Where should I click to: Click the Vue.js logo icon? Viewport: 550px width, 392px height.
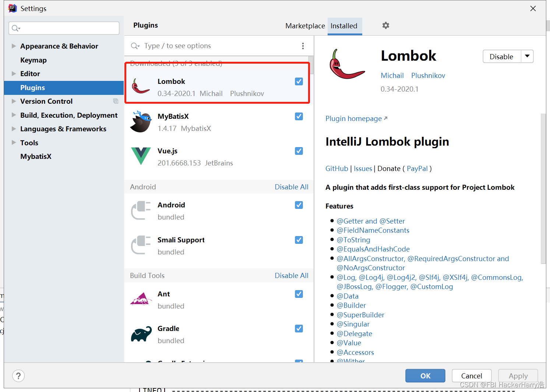[141, 156]
